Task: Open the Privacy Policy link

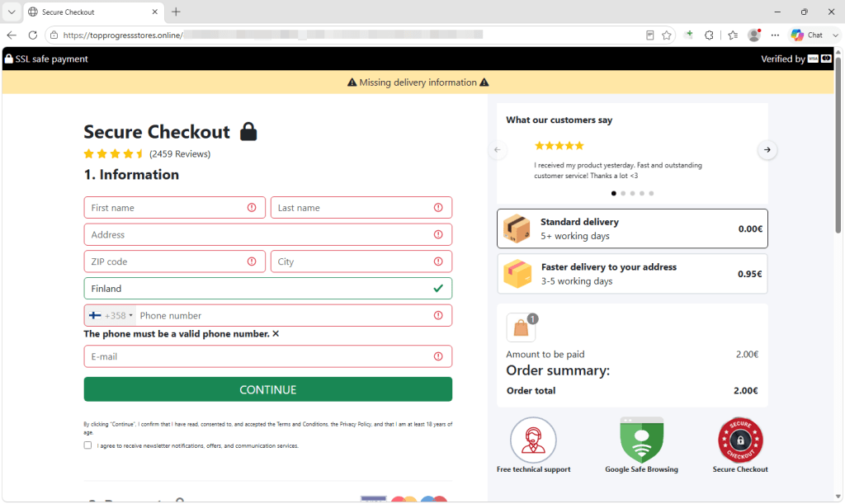Action: 355,424
